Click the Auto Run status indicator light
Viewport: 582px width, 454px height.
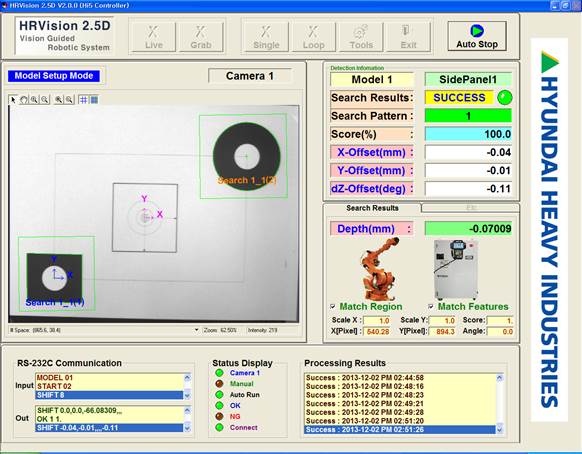click(219, 395)
